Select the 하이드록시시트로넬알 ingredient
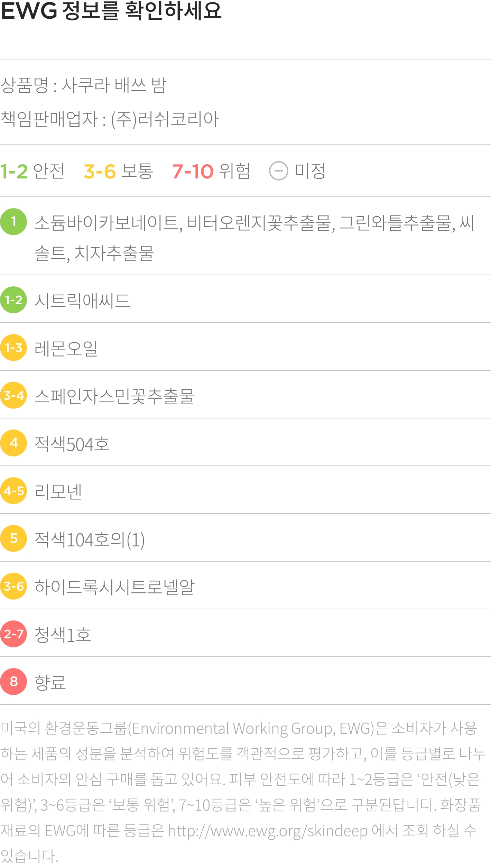The width and height of the screenshot is (491, 868). coord(114,587)
